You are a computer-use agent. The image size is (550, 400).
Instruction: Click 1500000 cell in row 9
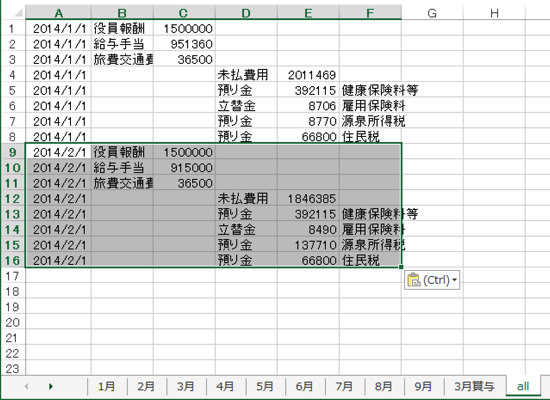[184, 152]
